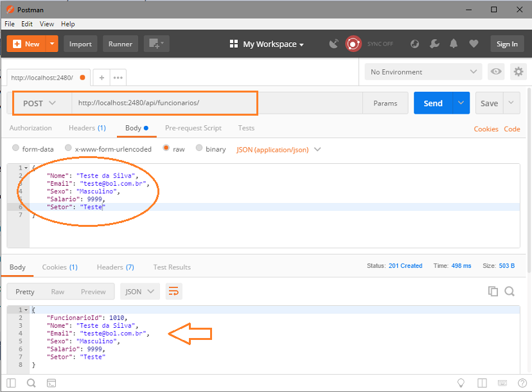
Task: Open the Edit menu
Action: click(27, 24)
